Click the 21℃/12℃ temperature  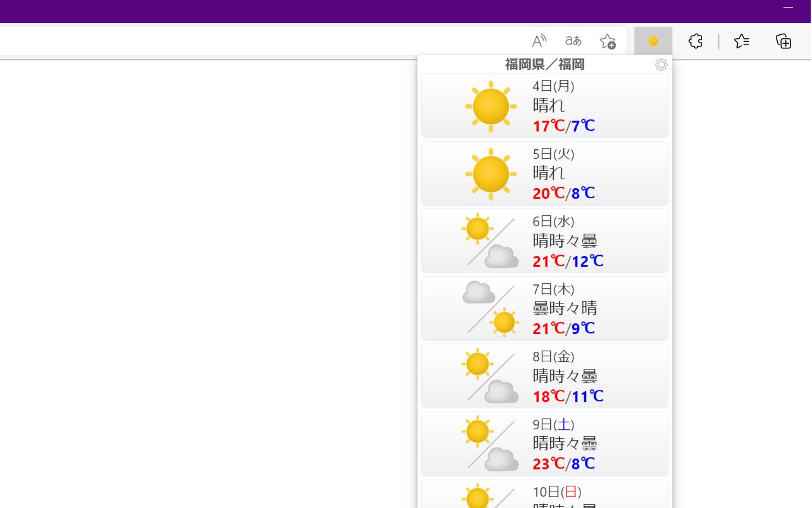coord(568,261)
